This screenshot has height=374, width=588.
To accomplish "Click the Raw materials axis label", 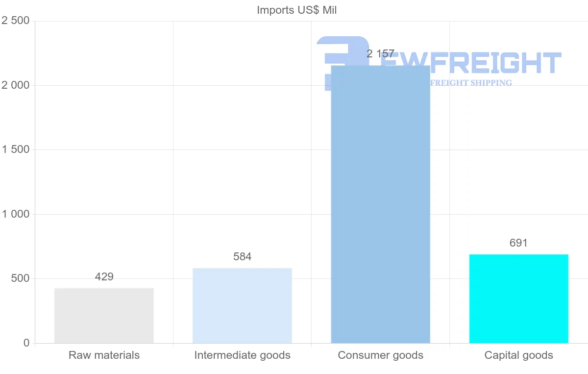I will (104, 355).
